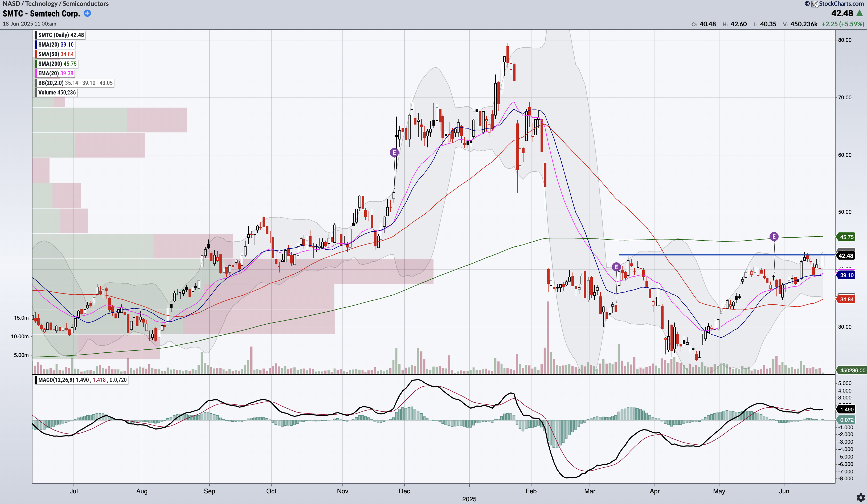The image size is (867, 504).
Task: Click the +2.25 (+5.59%) change value
Action: tap(843, 24)
